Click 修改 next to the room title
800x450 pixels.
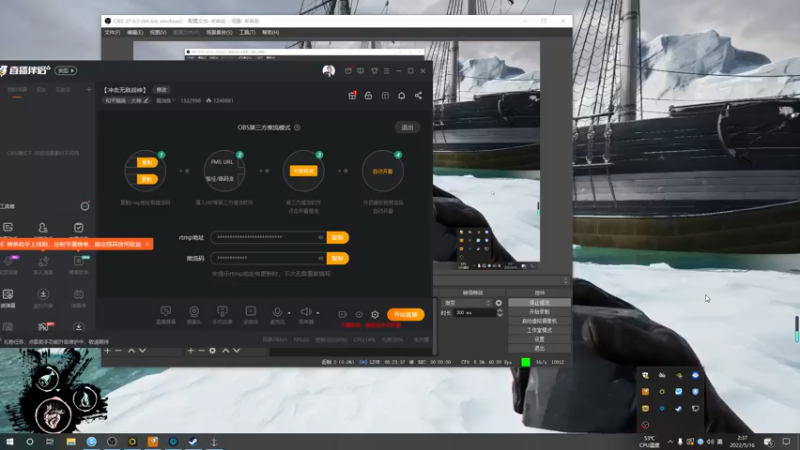click(x=162, y=90)
